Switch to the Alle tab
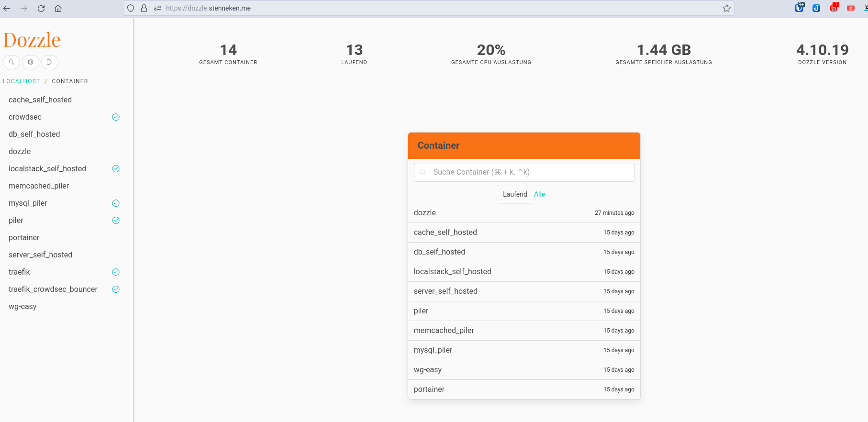This screenshot has height=422, width=868. coord(539,194)
